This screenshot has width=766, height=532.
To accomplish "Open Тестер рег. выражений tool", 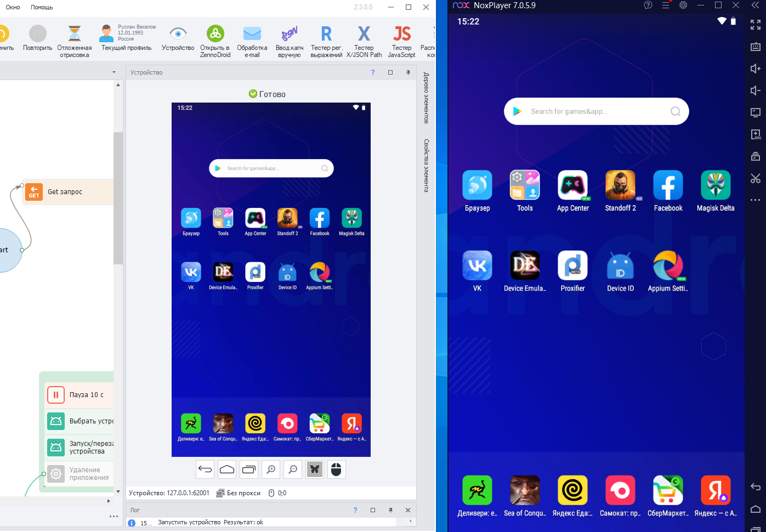I will [326, 41].
